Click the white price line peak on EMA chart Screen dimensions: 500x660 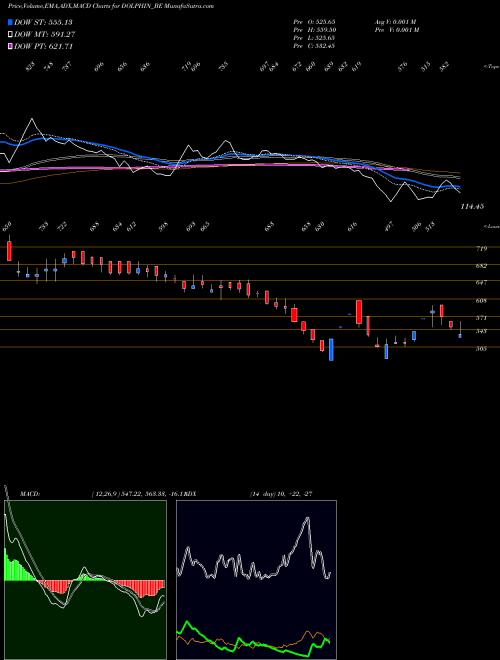point(32,120)
